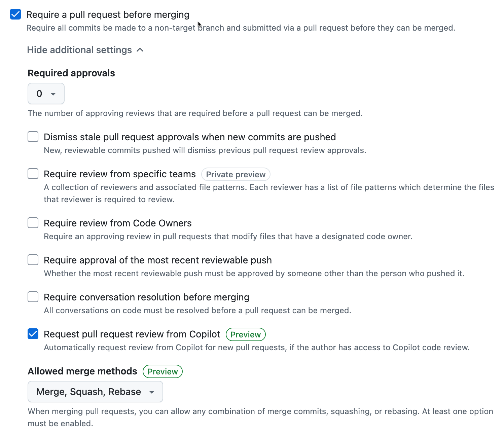The image size is (504, 436).
Task: Click the dropdown arrow on the merge methods selector
Action: (152, 392)
